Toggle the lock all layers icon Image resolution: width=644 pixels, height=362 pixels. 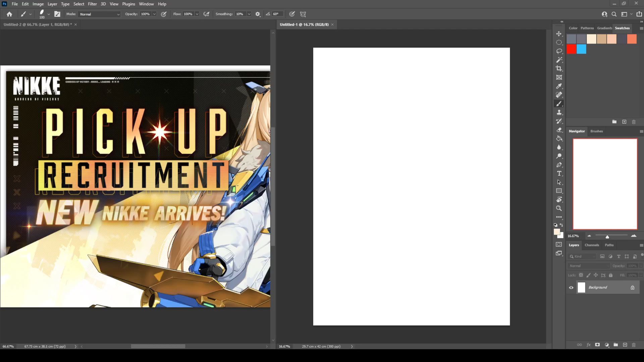click(611, 275)
